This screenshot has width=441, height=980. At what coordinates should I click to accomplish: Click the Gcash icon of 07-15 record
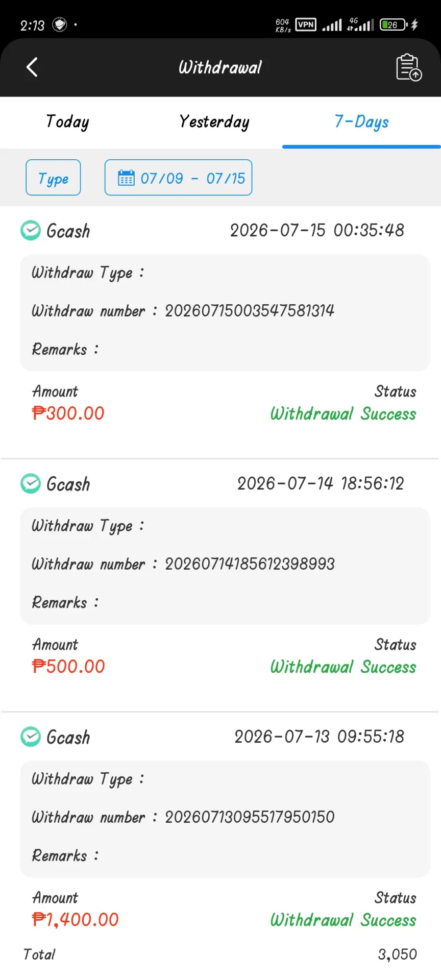[31, 230]
